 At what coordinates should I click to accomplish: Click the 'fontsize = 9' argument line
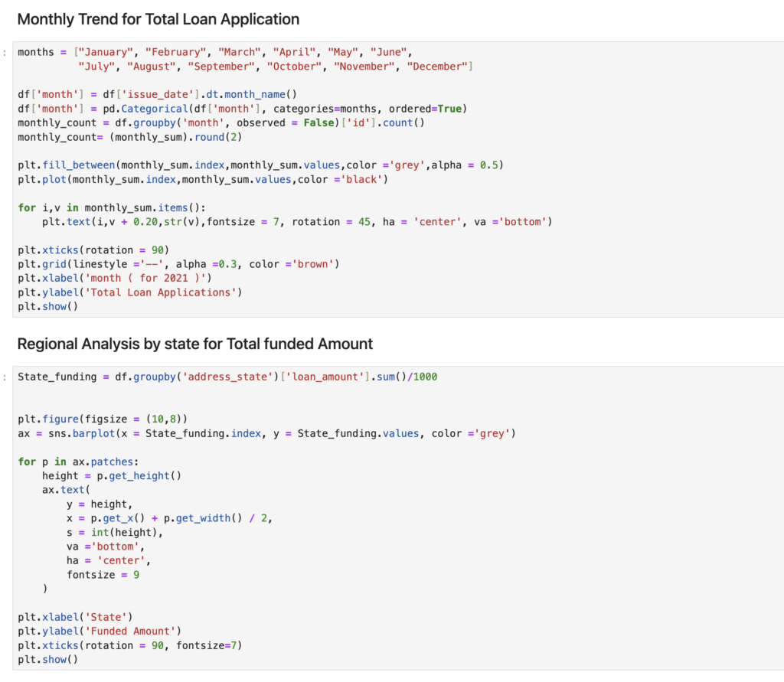(103, 575)
